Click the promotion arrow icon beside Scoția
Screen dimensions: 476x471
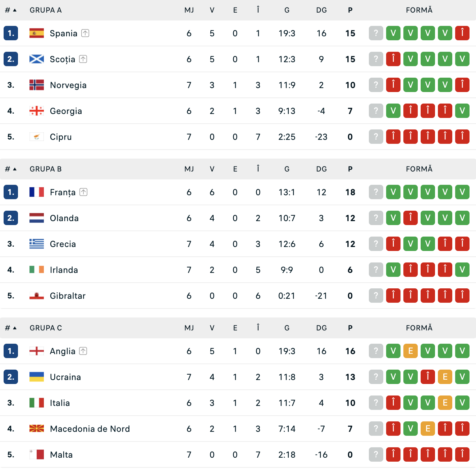pos(83,59)
